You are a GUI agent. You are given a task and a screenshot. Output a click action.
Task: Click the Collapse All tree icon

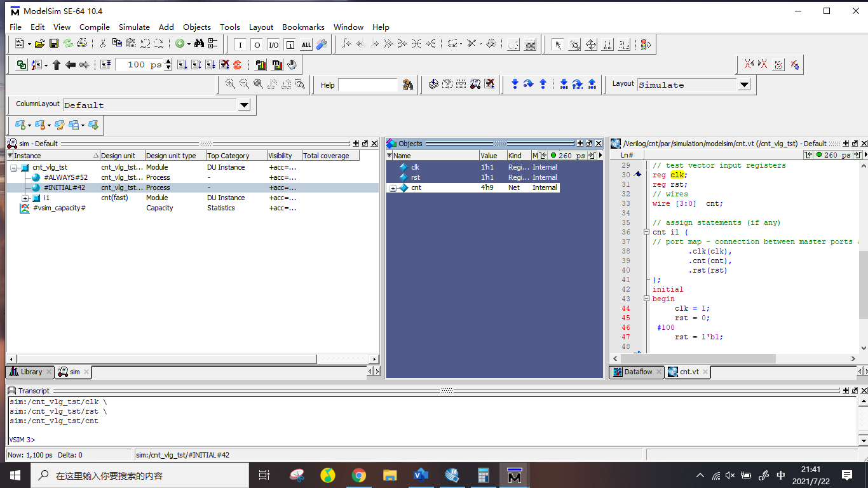[213, 44]
